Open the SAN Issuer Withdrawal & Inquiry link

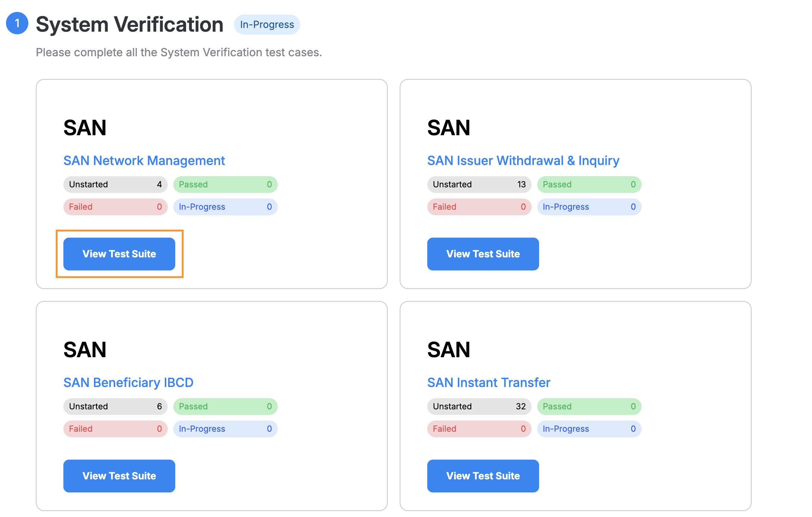pos(523,161)
